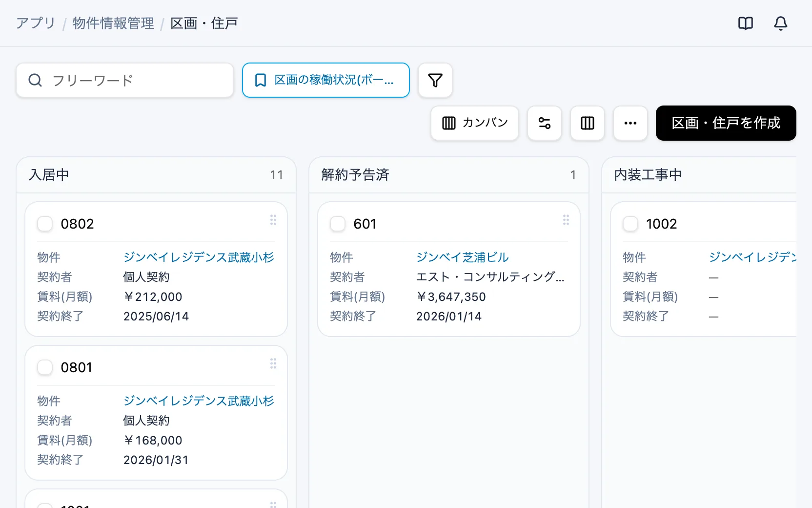Image resolution: width=812 pixels, height=508 pixels.
Task: Select checkbox for card 1002
Action: (x=630, y=224)
